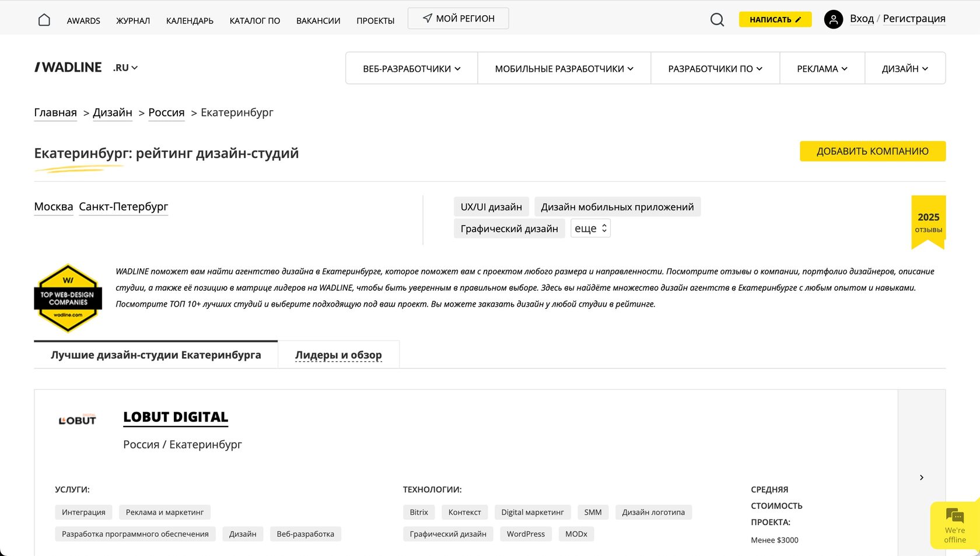The image size is (980, 556).
Task: Click the Веб-разработка service tag
Action: [x=305, y=534]
